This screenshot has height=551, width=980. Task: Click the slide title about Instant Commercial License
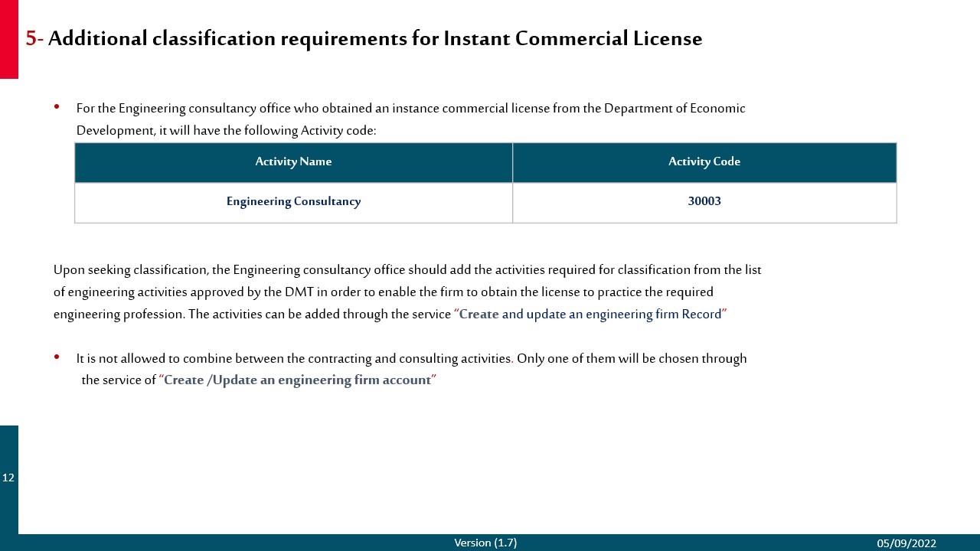374,38
